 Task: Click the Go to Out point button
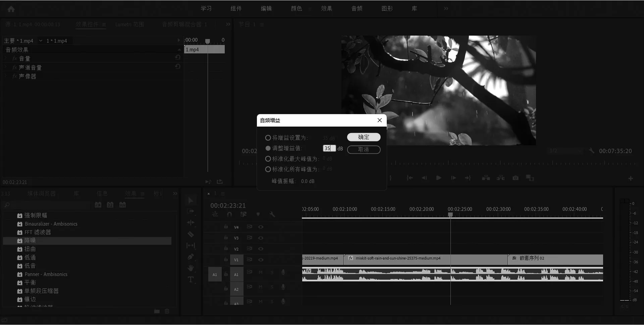(x=468, y=178)
